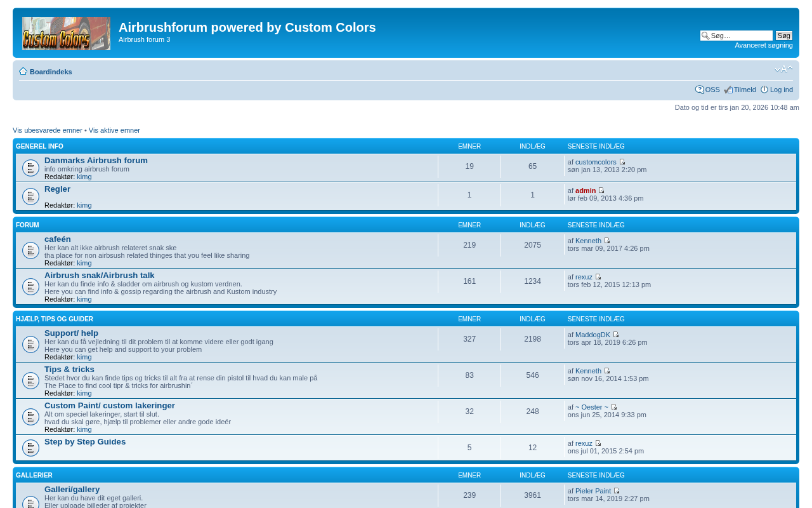Show unanswered topics via Vis ubesvarede emner
Viewport: 812px width, 508px height.
[x=48, y=130]
